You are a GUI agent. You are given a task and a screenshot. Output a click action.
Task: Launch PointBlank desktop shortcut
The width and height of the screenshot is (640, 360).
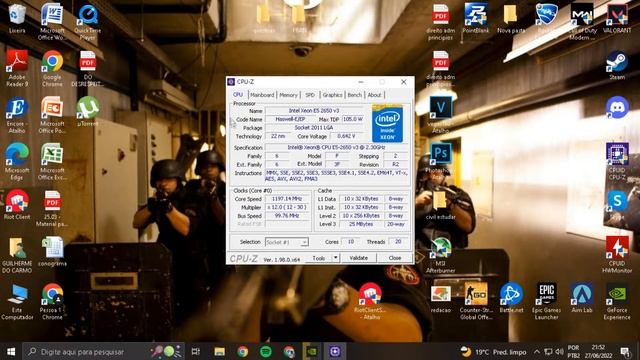(476, 18)
